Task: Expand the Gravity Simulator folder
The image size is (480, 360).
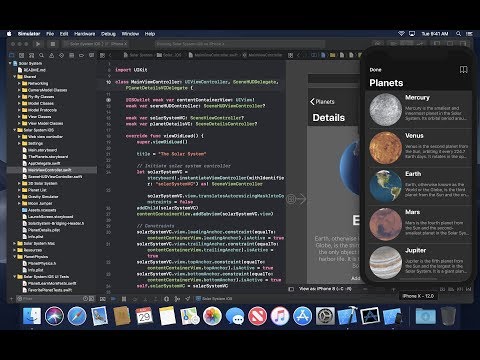Action: (x=19, y=197)
